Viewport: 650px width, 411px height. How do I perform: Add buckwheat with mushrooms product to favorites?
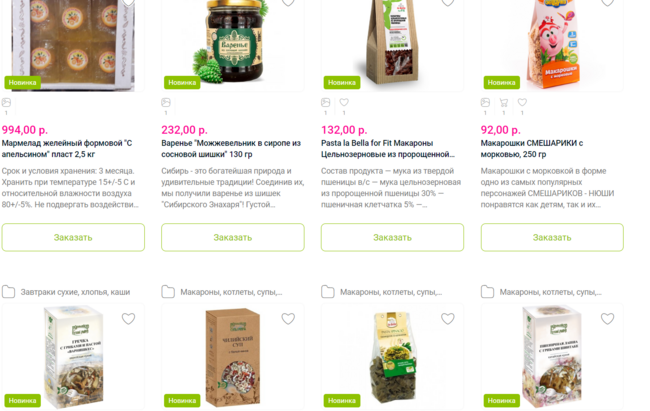pyautogui.click(x=129, y=319)
